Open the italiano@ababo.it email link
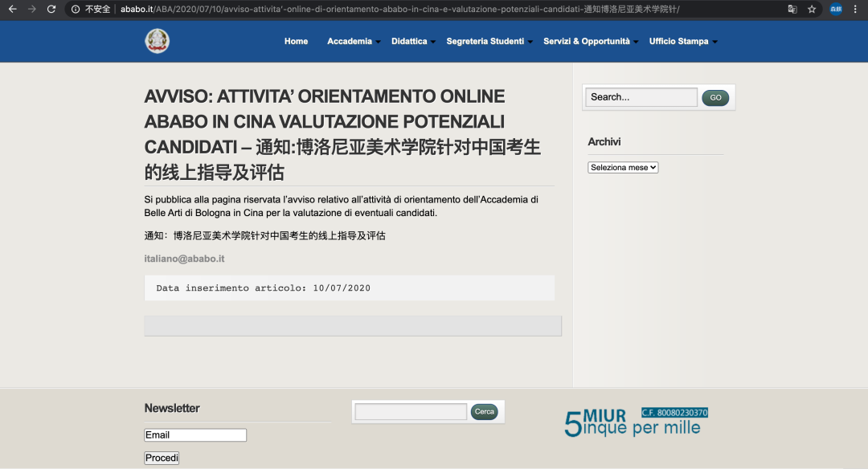Screen dimensions: 868x469 (x=184, y=259)
